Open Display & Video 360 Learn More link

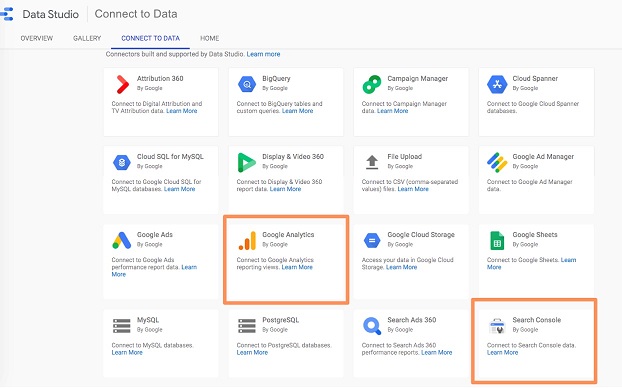click(286, 189)
